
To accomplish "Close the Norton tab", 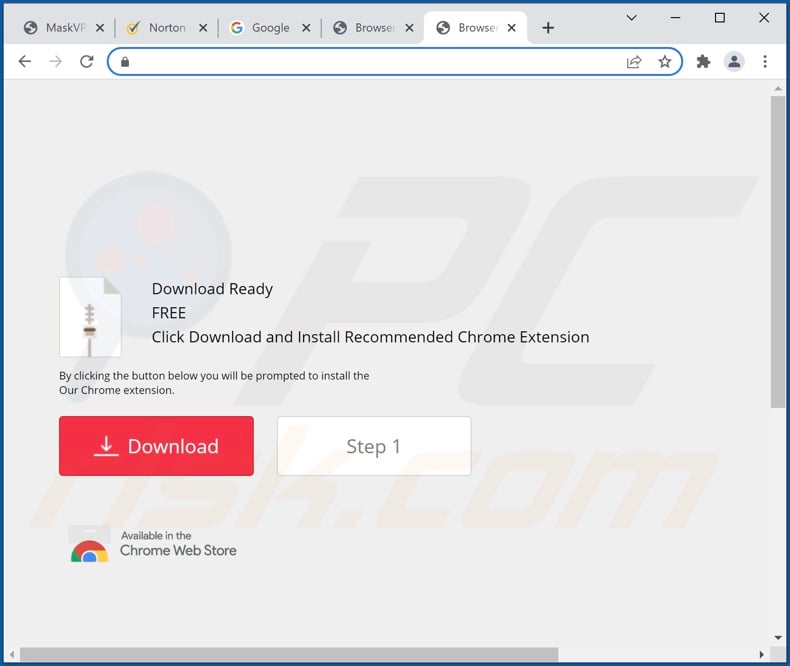I will point(203,28).
